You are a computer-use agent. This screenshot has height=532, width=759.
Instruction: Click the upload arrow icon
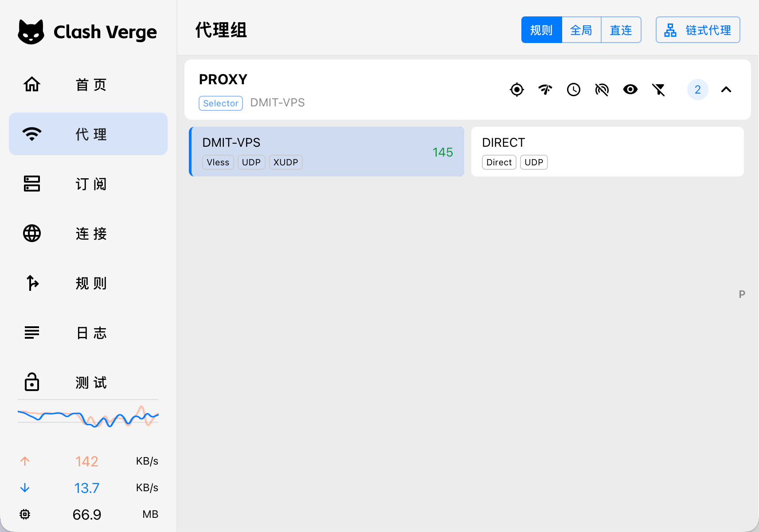25,461
